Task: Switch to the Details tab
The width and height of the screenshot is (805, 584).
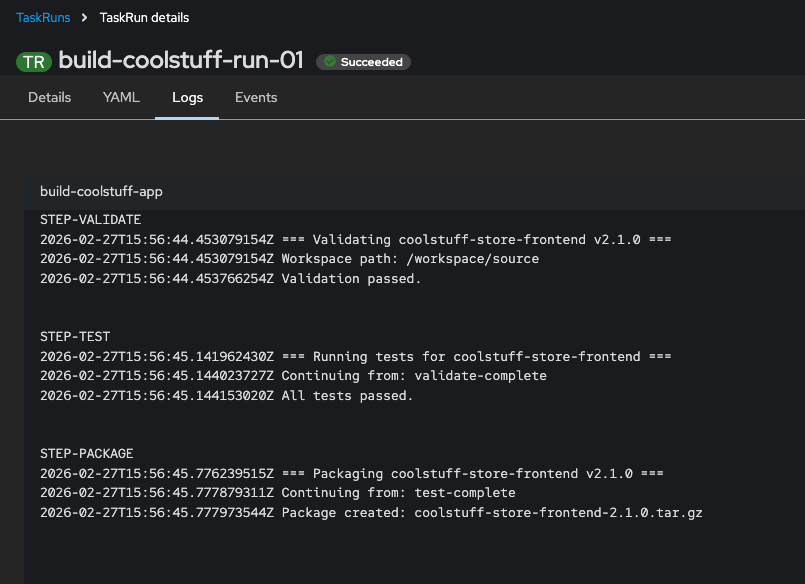Action: point(49,97)
